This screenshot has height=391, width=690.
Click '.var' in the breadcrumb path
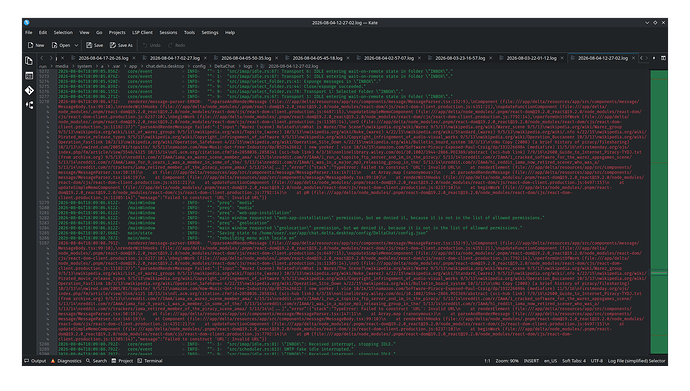point(116,66)
